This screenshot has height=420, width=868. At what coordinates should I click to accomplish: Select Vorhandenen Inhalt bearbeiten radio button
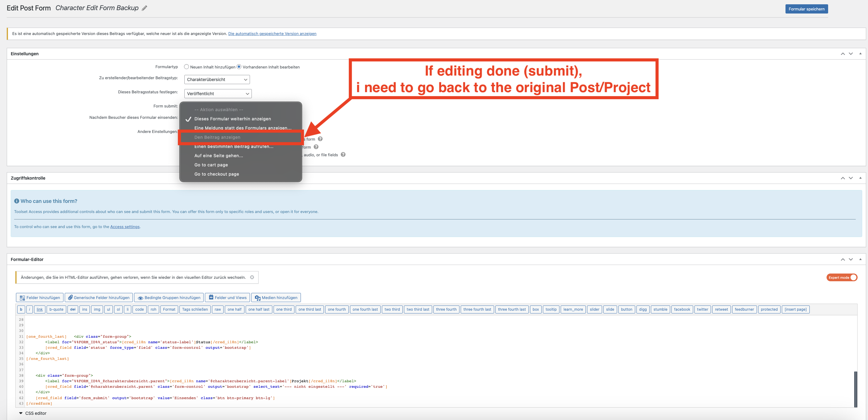pos(239,67)
